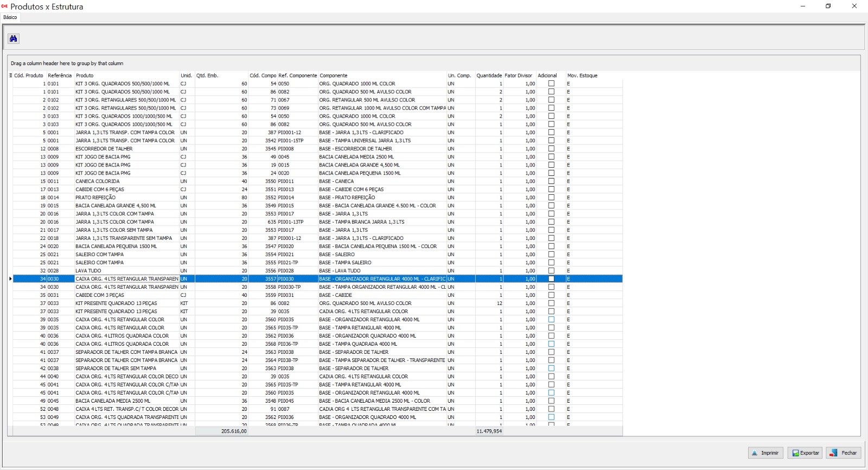Click the binoculars search icon
This screenshot has width=868, height=470.
(14, 39)
